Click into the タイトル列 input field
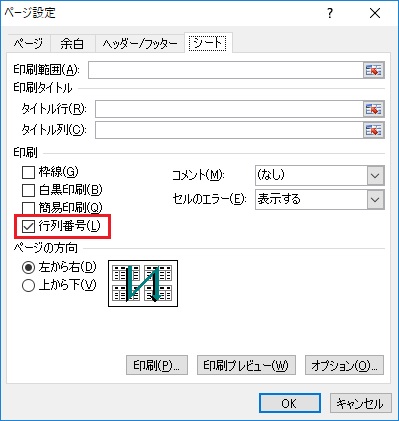Screen dimensions: 399x421 point(229,130)
